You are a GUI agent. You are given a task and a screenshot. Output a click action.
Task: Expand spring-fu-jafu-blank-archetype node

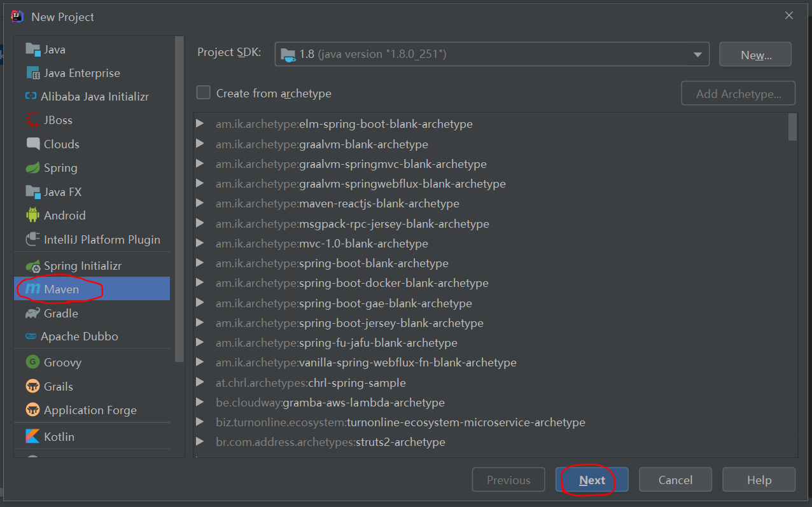point(200,342)
